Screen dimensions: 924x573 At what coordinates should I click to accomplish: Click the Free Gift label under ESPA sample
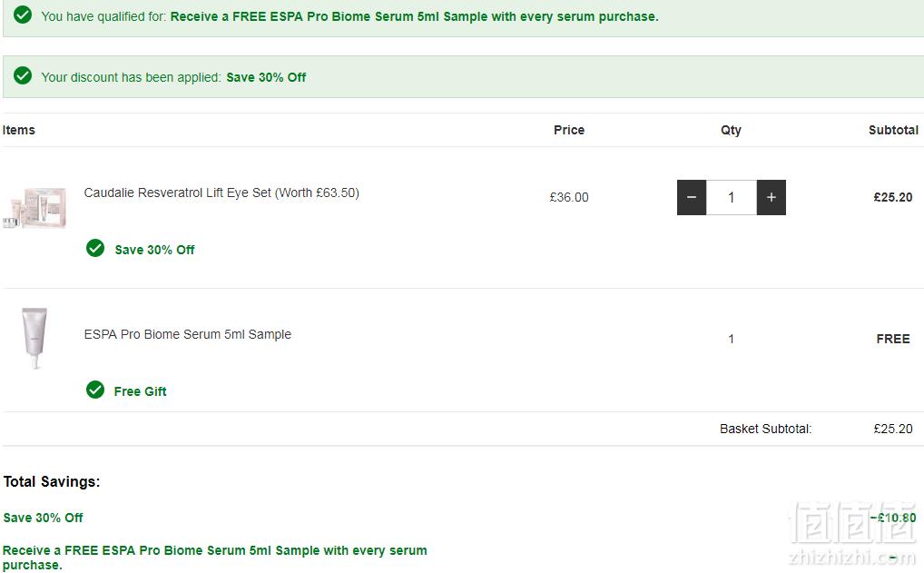(141, 391)
